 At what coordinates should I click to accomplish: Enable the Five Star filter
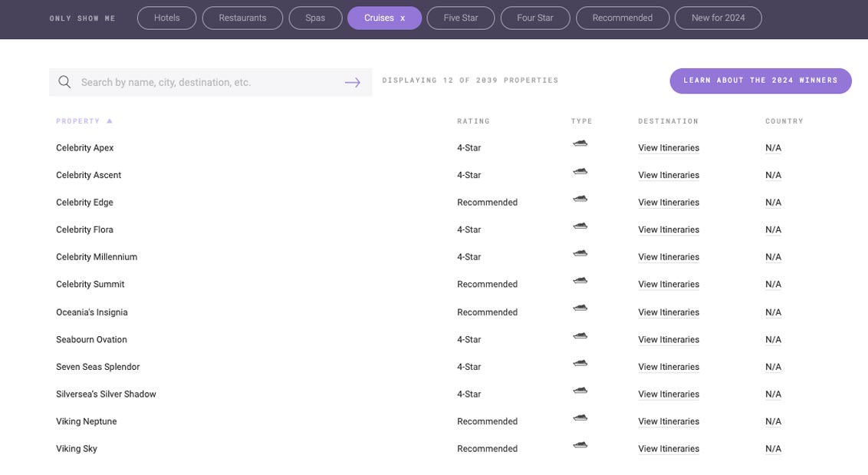pos(460,18)
